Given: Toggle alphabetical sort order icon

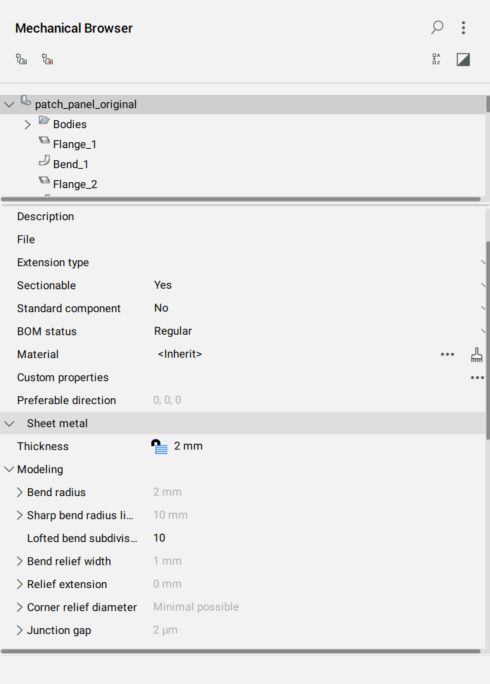Looking at the screenshot, I should [436, 59].
